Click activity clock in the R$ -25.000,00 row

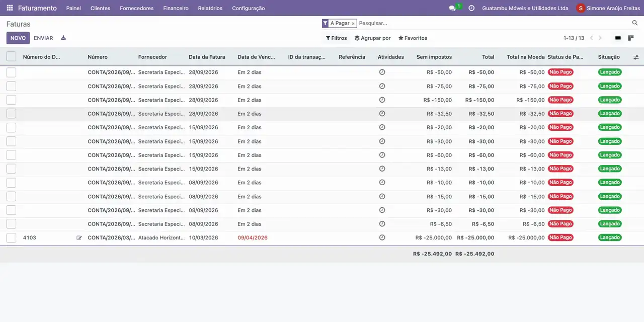pyautogui.click(x=382, y=237)
